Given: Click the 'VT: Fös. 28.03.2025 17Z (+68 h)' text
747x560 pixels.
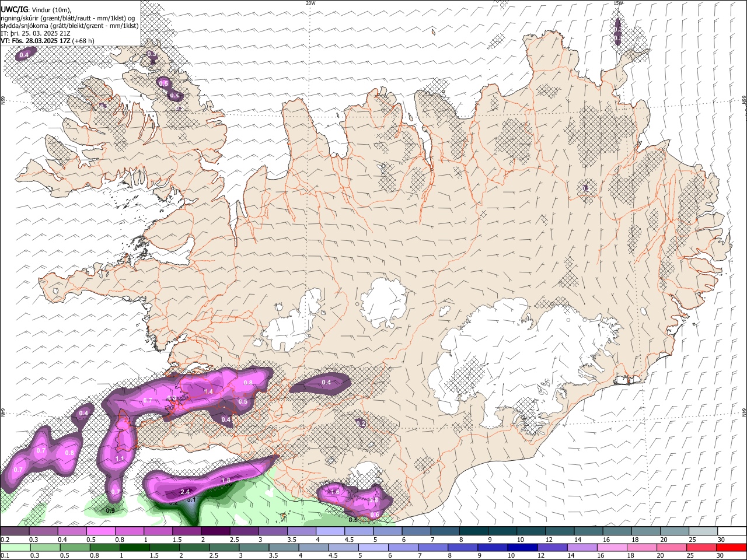Looking at the screenshot, I should click(48, 41).
